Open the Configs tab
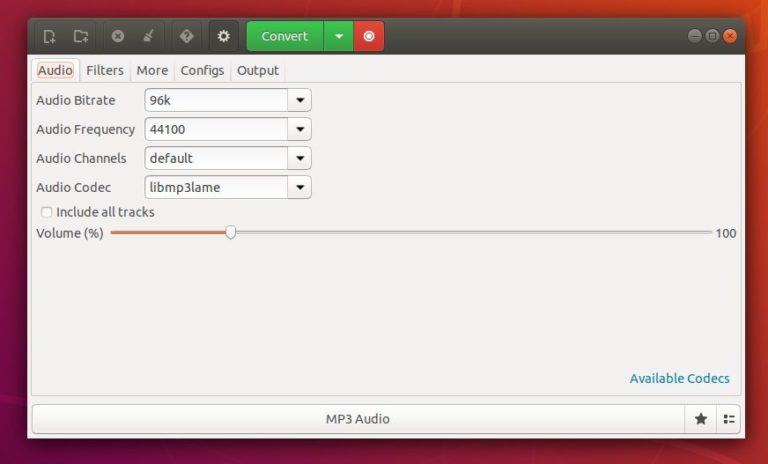Viewport: 768px width, 464px height. pyautogui.click(x=202, y=71)
